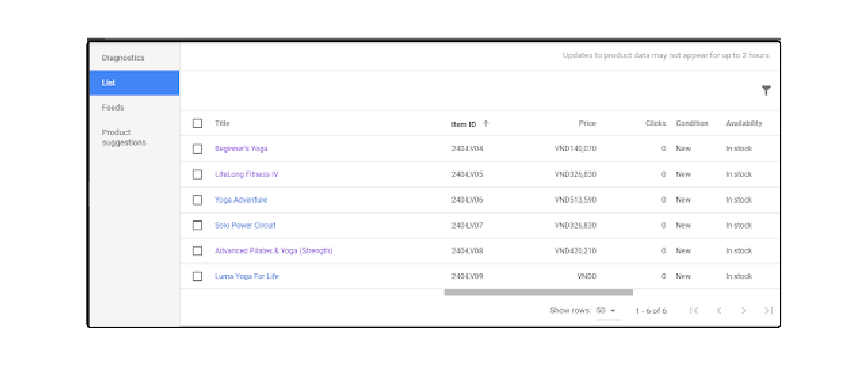Click item ID 240-LV07 cell
The width and height of the screenshot is (868, 365).
[x=467, y=225]
